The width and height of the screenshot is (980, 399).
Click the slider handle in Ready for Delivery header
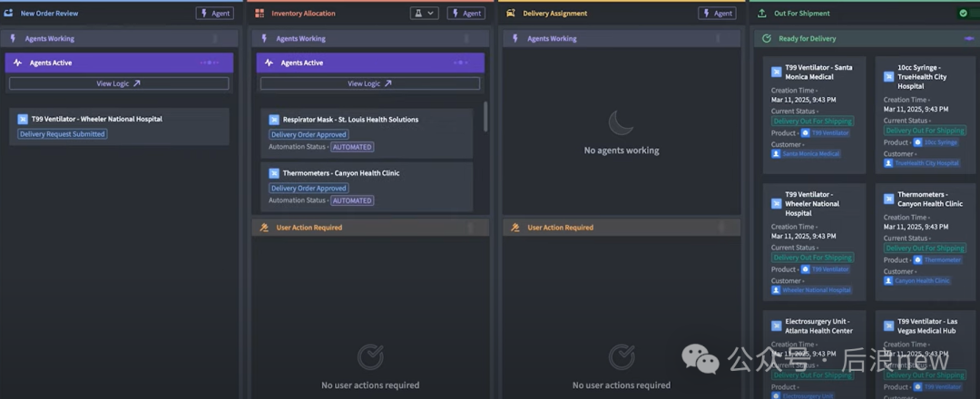[969, 39]
